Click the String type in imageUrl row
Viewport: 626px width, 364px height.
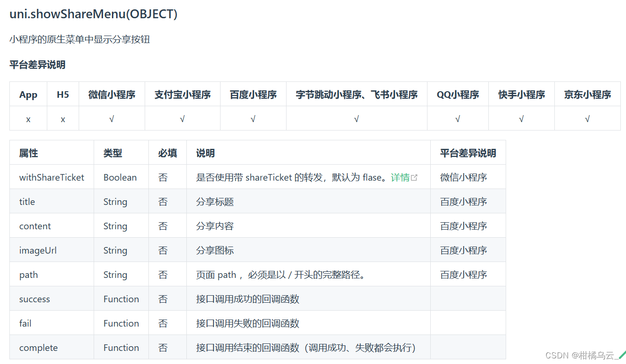(x=115, y=250)
